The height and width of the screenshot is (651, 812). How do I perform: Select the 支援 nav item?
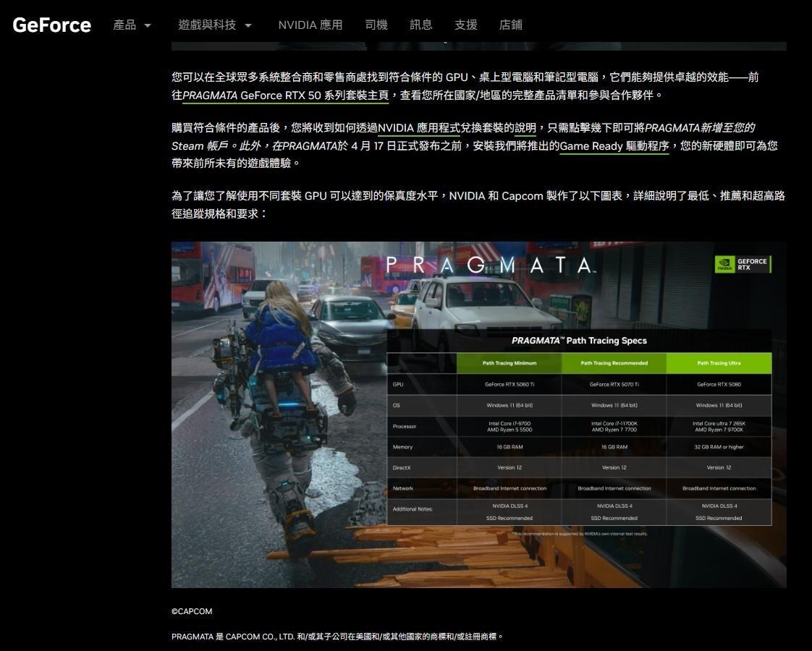click(466, 25)
